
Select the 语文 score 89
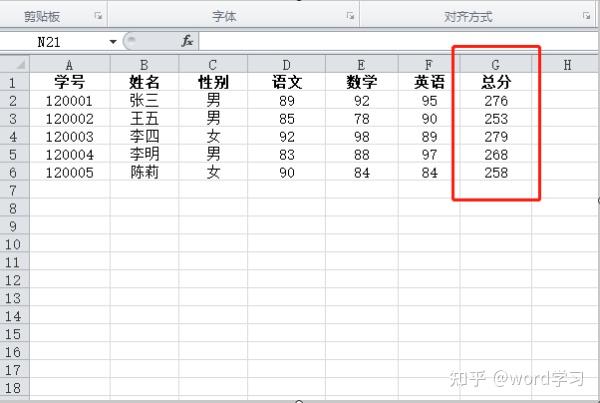(287, 100)
